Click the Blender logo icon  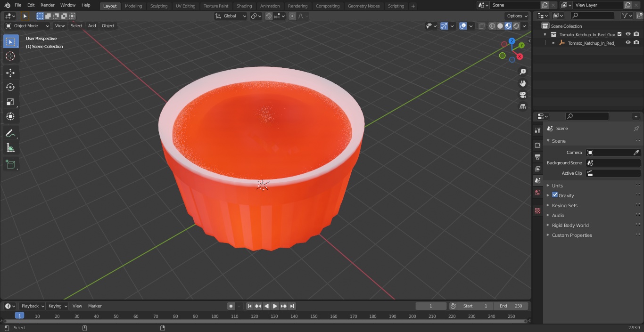tap(7, 5)
